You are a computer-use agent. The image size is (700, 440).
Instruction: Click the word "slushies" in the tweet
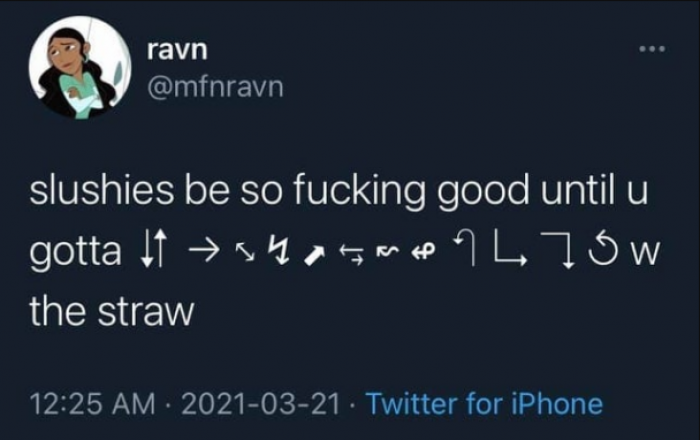86,197
